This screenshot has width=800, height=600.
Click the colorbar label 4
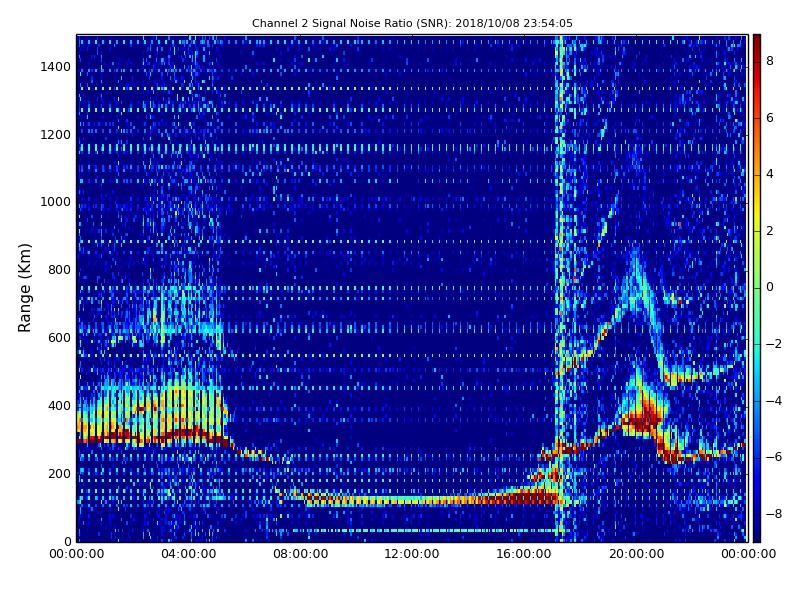pos(770,174)
